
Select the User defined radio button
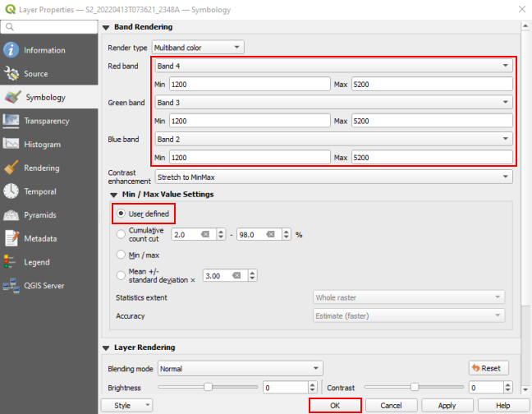[122, 214]
